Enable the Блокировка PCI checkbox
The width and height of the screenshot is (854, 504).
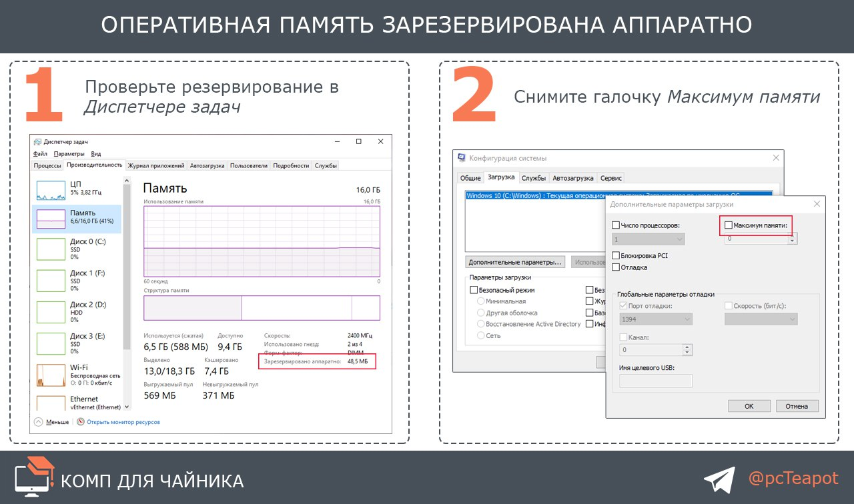[x=616, y=255]
